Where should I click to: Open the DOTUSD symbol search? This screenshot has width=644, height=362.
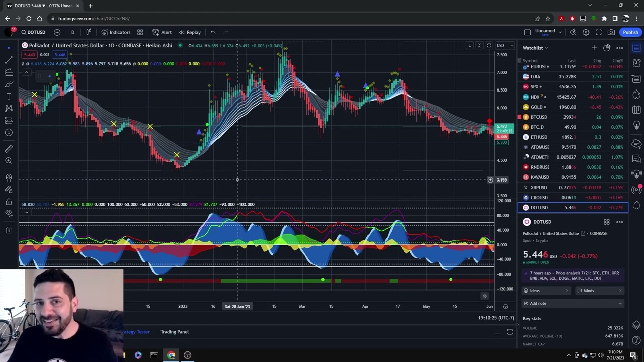click(x=33, y=32)
